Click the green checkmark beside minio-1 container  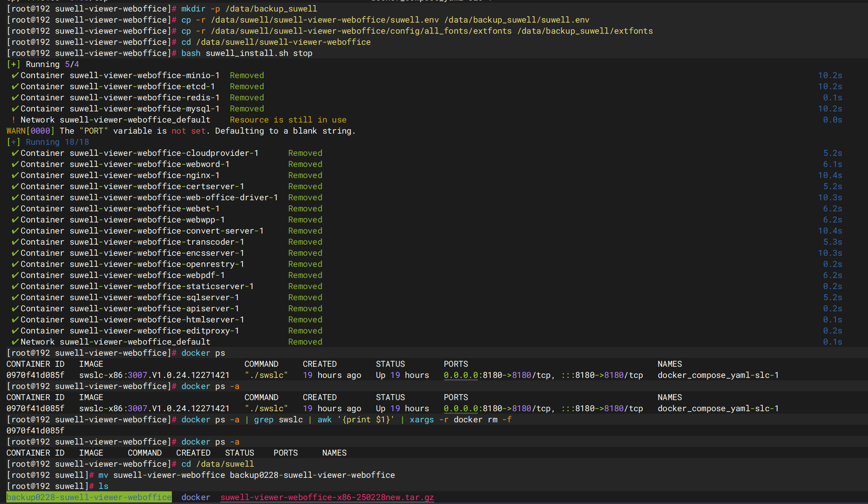pos(15,75)
